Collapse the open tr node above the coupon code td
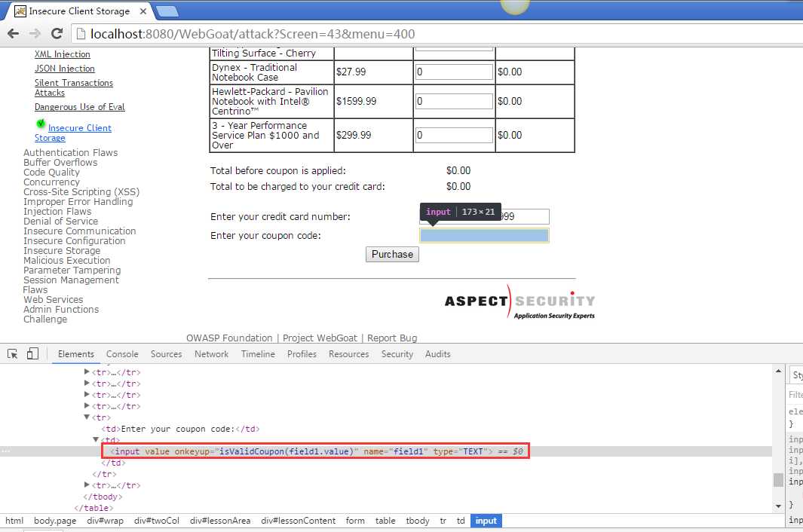This screenshot has width=803, height=532. (x=87, y=417)
